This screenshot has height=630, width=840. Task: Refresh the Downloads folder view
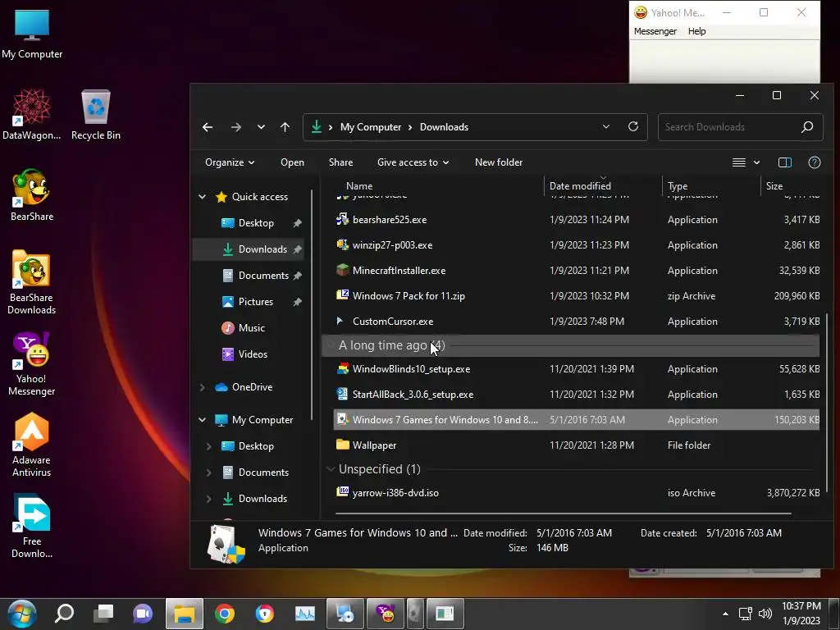click(633, 127)
